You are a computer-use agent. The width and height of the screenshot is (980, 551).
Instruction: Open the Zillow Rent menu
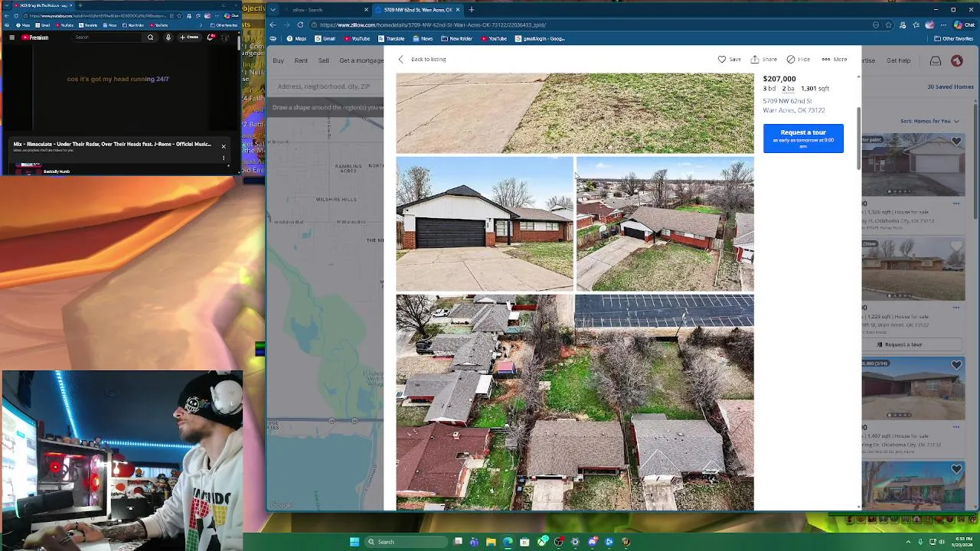point(301,60)
